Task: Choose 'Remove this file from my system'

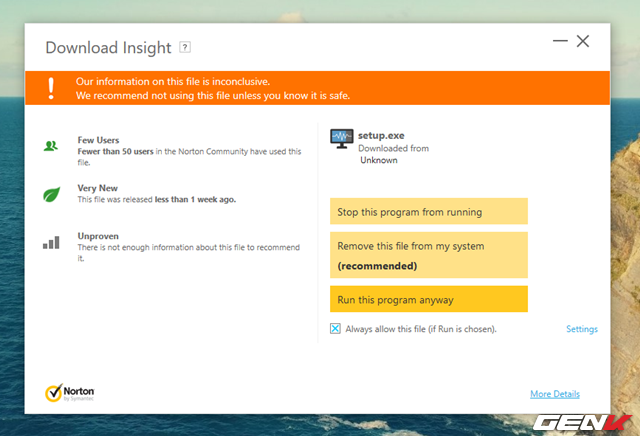Action: tap(428, 255)
